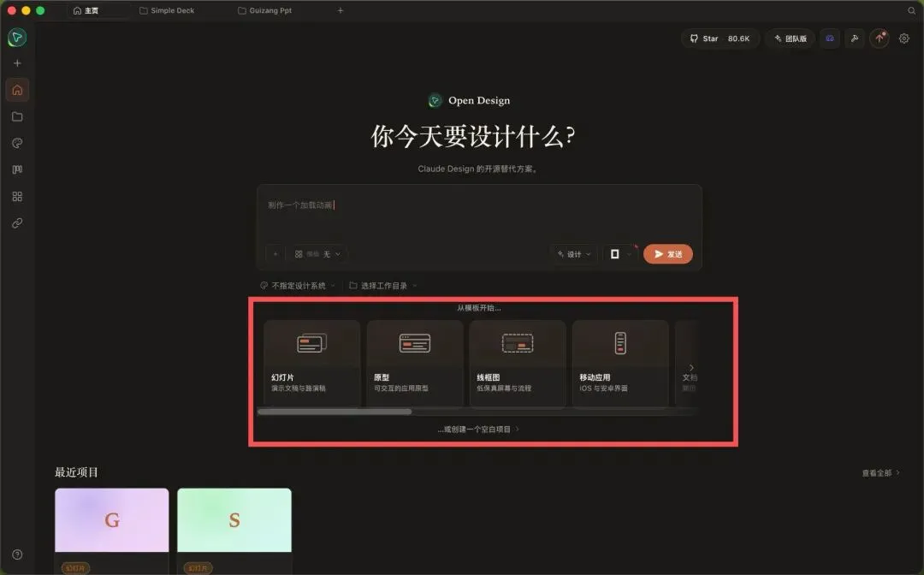Open the grid apps icon in sidebar
The height and width of the screenshot is (575, 924).
click(x=17, y=196)
